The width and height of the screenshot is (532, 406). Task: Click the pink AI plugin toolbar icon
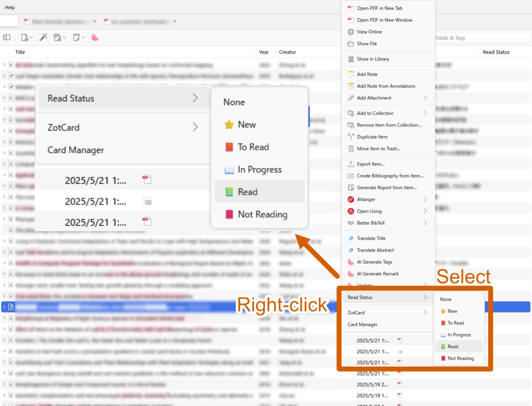(95, 37)
